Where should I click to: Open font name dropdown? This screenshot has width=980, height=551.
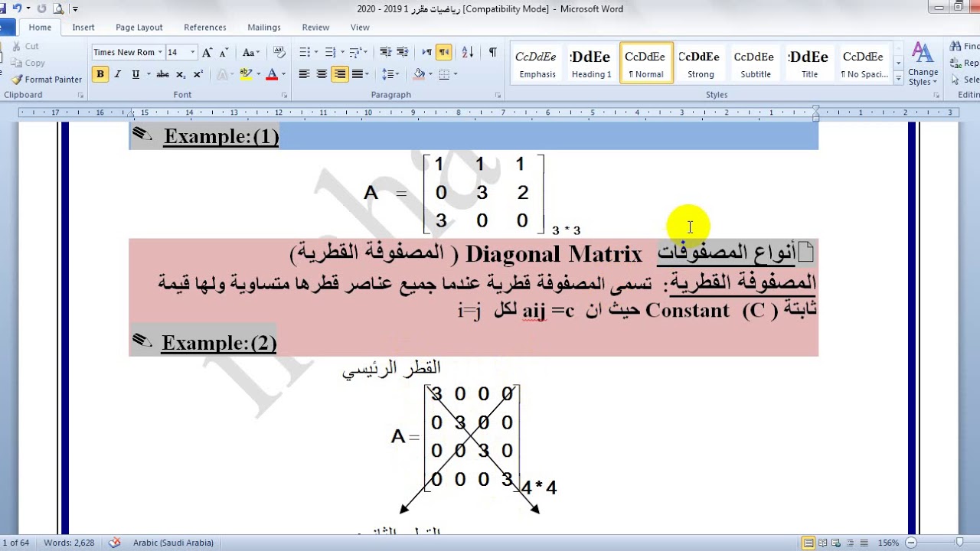click(x=160, y=52)
